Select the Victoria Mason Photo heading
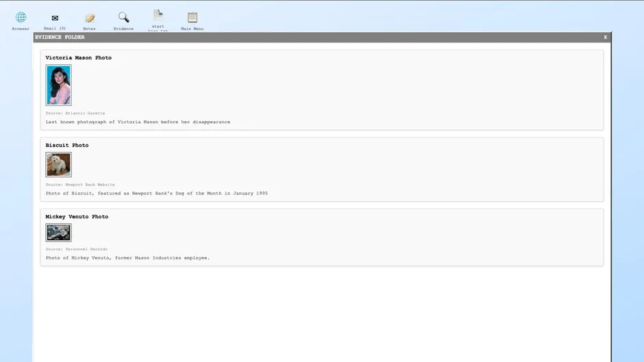This screenshot has height=362, width=644. pos(79,58)
